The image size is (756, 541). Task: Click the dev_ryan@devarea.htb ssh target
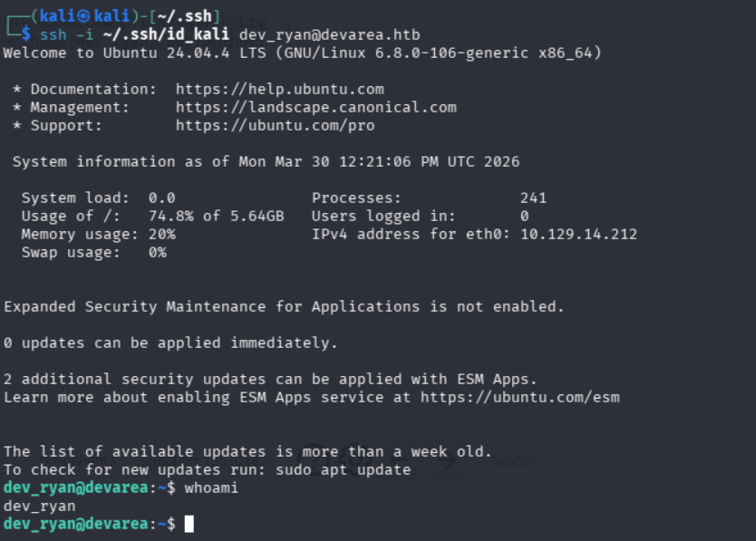click(329, 34)
